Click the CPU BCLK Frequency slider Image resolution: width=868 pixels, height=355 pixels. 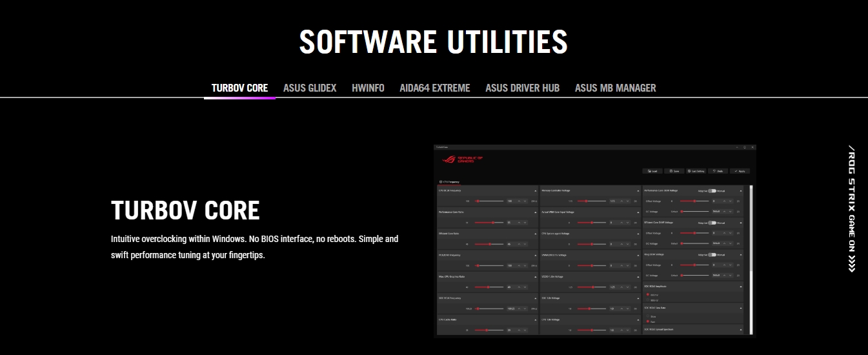(489, 201)
